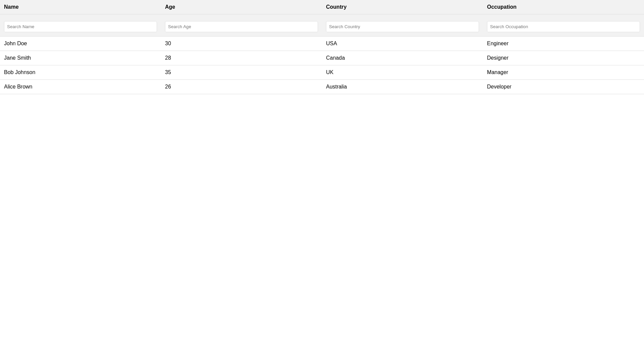Click the age value 30
The height and width of the screenshot is (362, 644).
(168, 44)
